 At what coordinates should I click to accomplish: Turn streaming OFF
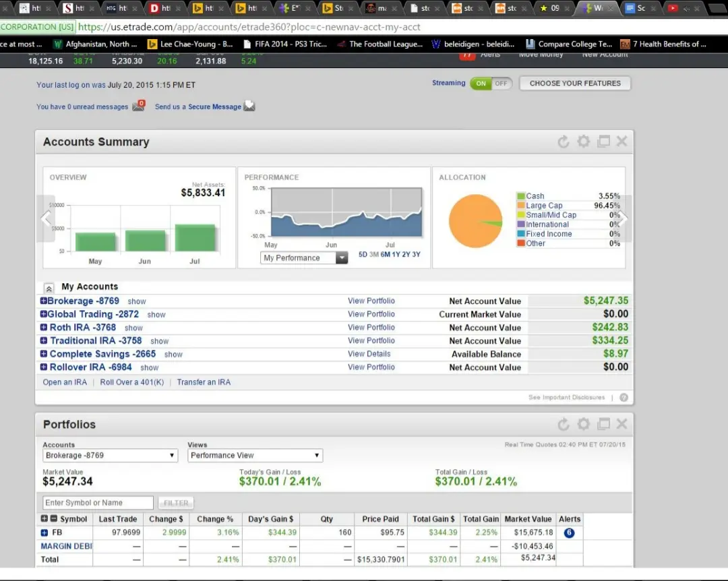501,84
